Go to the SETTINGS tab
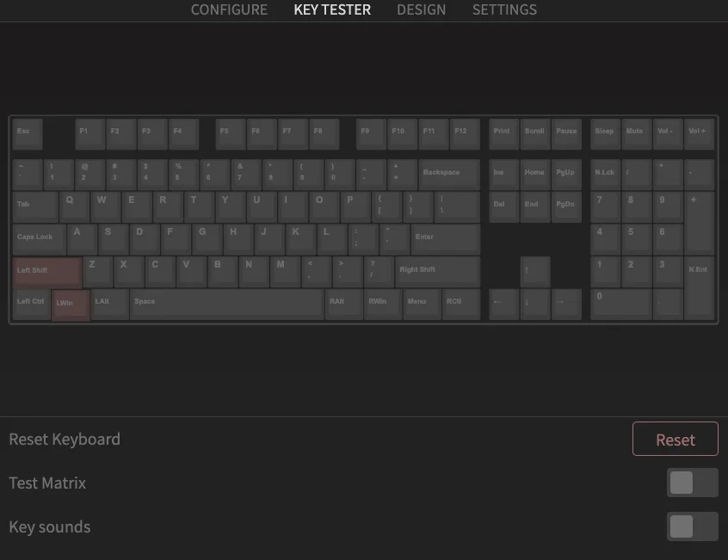Image resolution: width=728 pixels, height=560 pixels. (504, 10)
